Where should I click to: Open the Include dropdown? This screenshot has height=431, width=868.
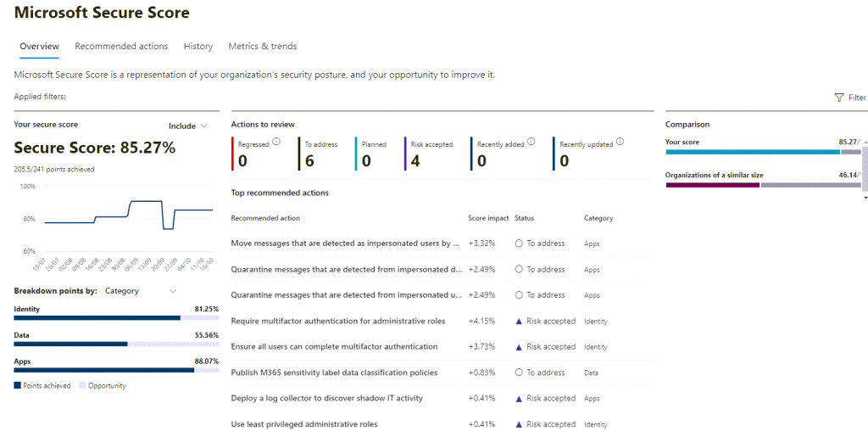coord(187,126)
